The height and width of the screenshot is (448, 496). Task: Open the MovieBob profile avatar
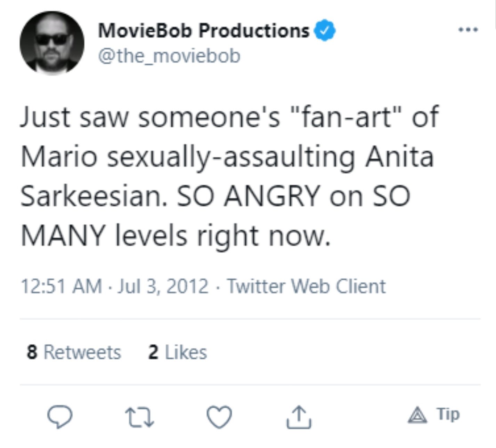pos(52,43)
